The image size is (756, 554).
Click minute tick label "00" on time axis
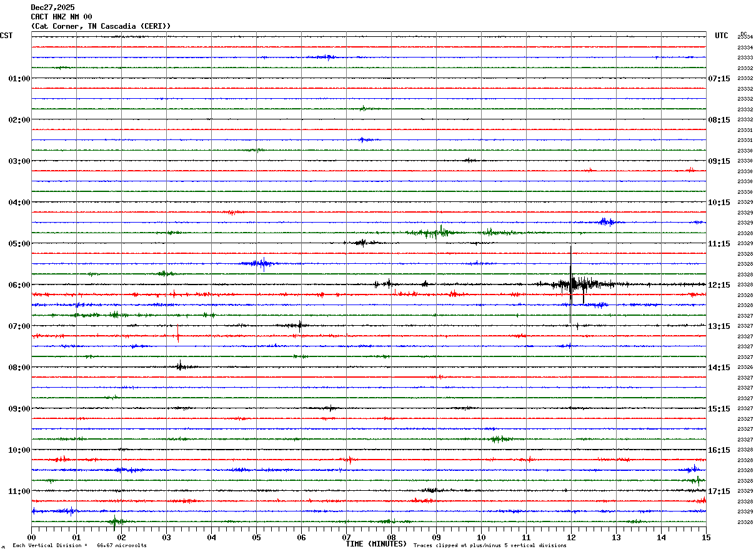tap(31, 537)
